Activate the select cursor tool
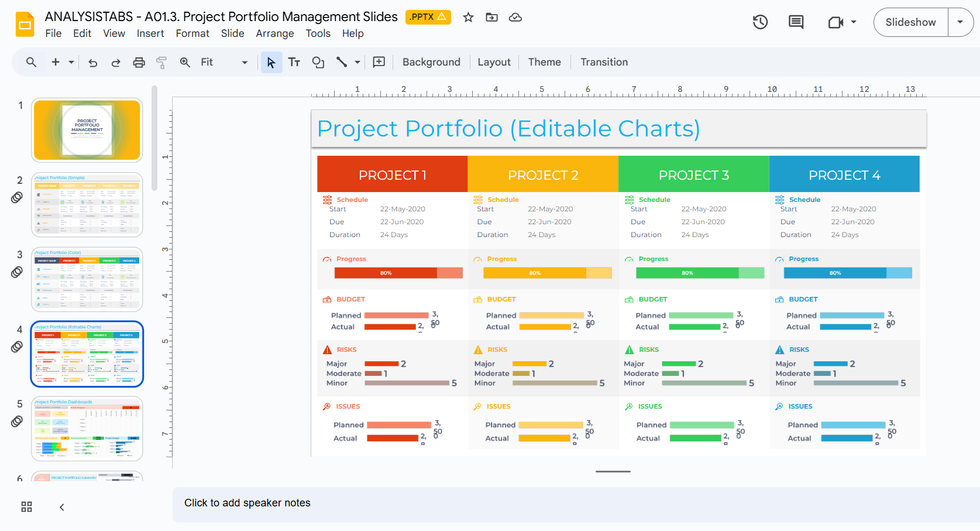This screenshot has width=980, height=531. [x=271, y=63]
